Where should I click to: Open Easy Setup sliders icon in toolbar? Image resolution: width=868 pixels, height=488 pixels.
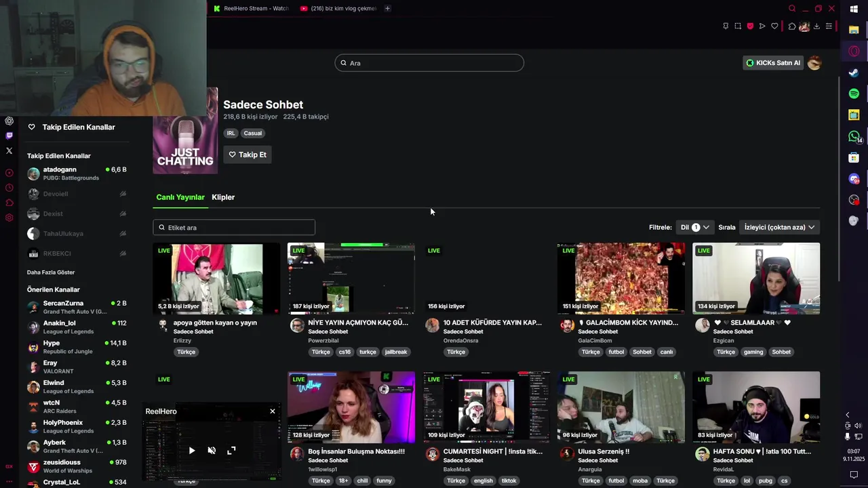pyautogui.click(x=829, y=26)
